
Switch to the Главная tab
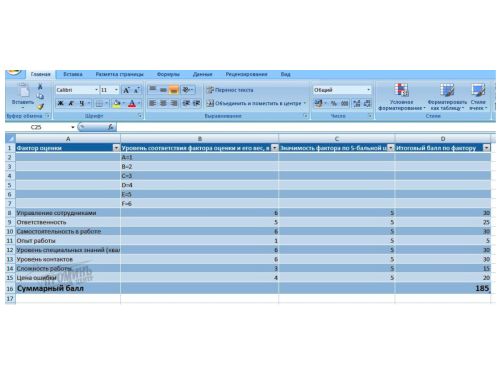[41, 74]
